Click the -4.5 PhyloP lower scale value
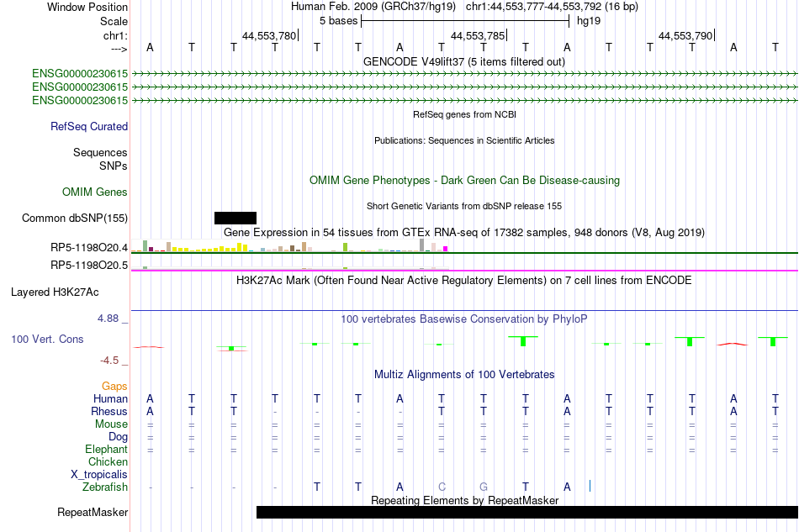Screen dimensions: 799x532 click(x=109, y=361)
